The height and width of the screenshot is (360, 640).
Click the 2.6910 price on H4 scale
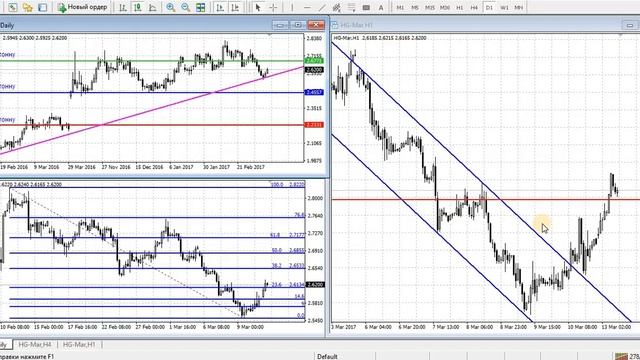tap(315, 251)
